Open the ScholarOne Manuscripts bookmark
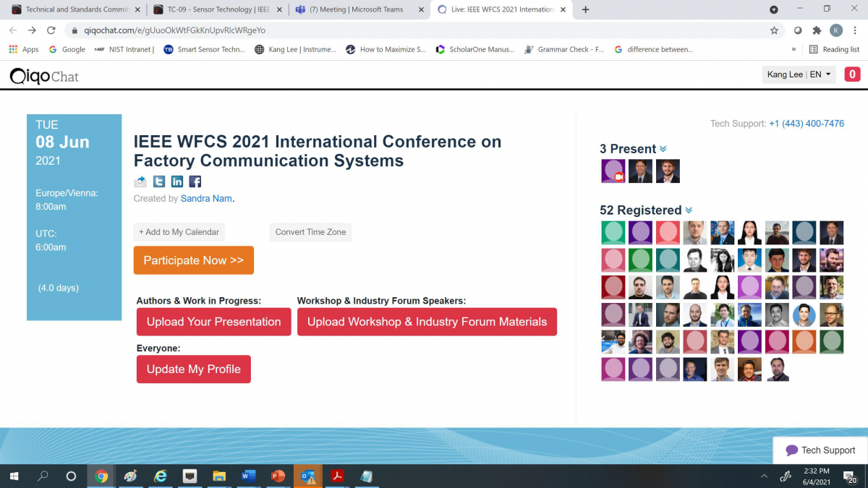The height and width of the screenshot is (488, 868). (x=475, y=49)
